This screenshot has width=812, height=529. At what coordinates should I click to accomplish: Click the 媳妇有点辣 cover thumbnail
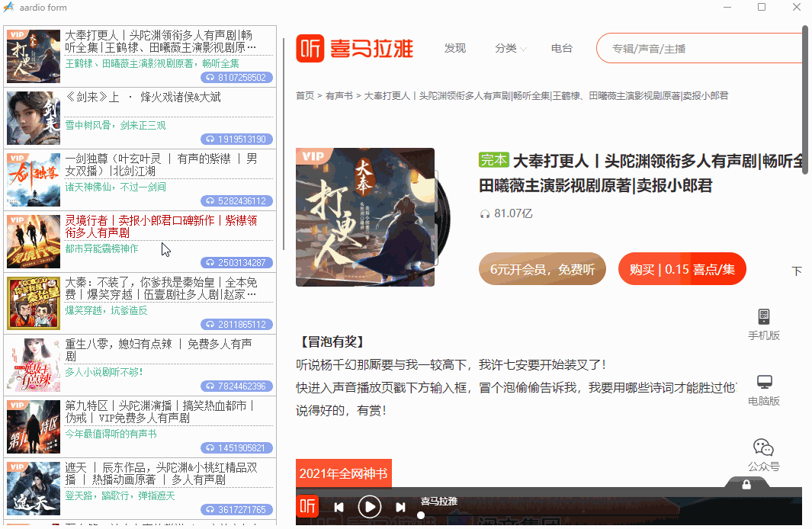coord(34,365)
